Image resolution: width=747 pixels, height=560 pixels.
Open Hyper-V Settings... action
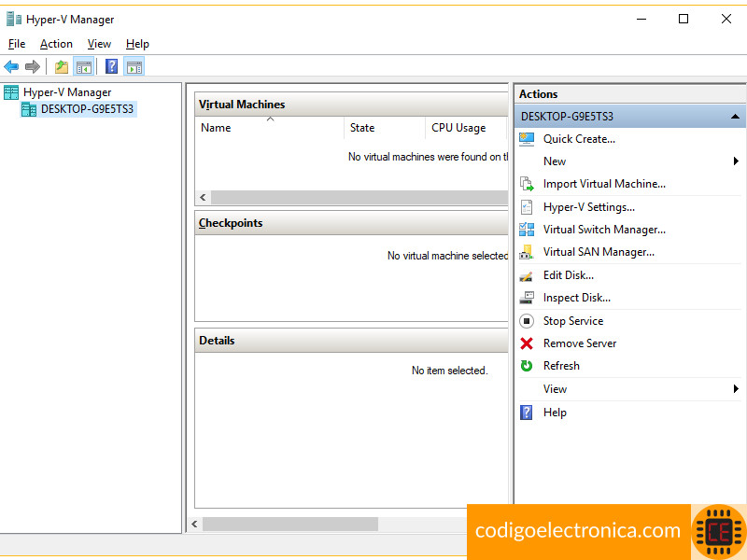pyautogui.click(x=589, y=207)
